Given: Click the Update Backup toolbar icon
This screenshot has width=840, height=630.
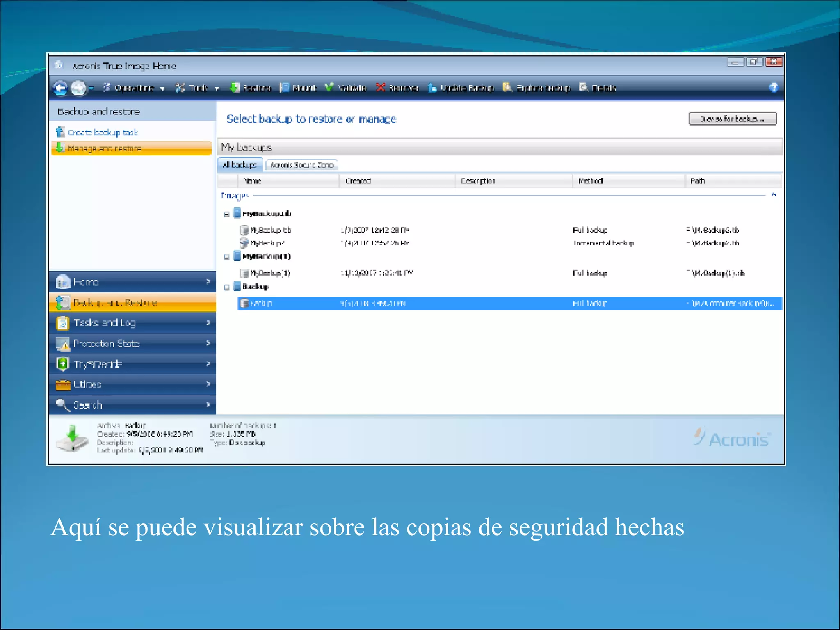Looking at the screenshot, I should coord(432,88).
